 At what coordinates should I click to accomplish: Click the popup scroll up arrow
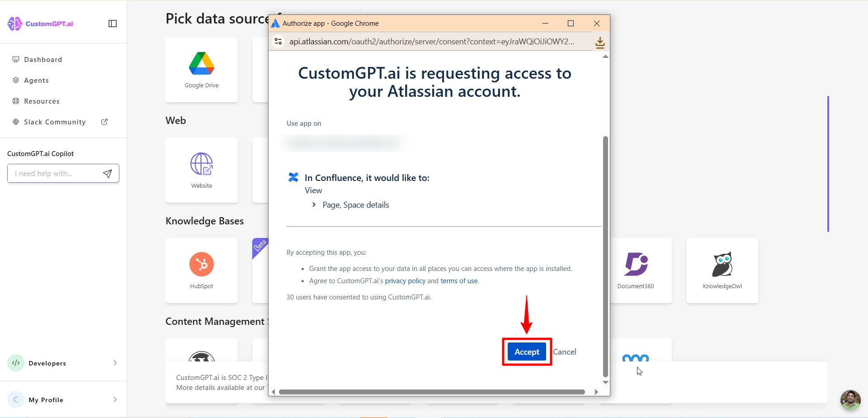point(605,57)
